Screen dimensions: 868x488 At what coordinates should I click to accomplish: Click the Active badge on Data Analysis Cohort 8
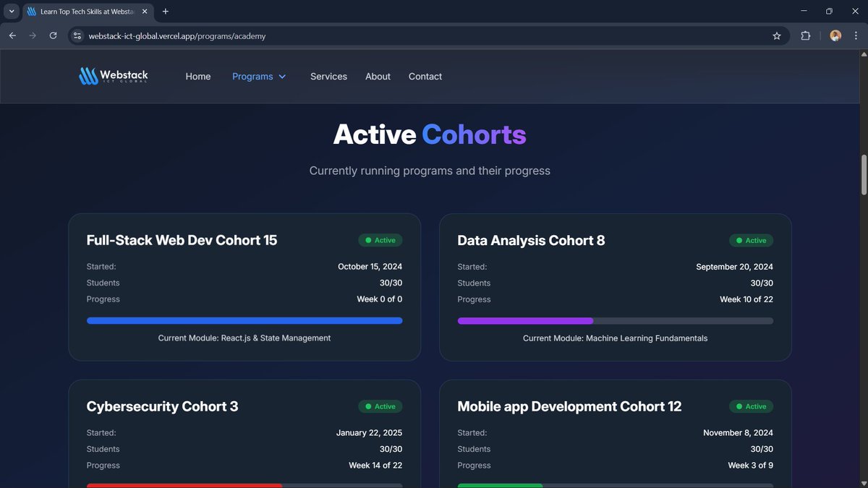[x=751, y=240]
